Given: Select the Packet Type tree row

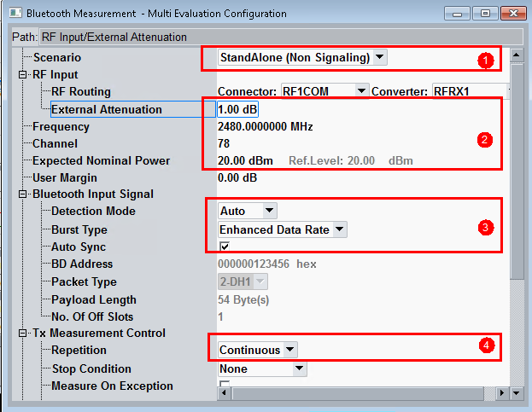Looking at the screenshot, I should pos(84,281).
